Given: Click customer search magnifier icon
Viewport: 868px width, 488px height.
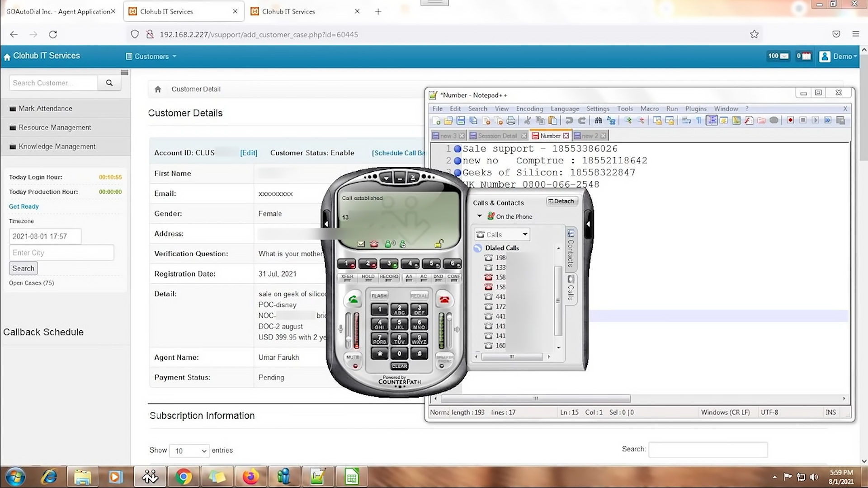Looking at the screenshot, I should 109,83.
